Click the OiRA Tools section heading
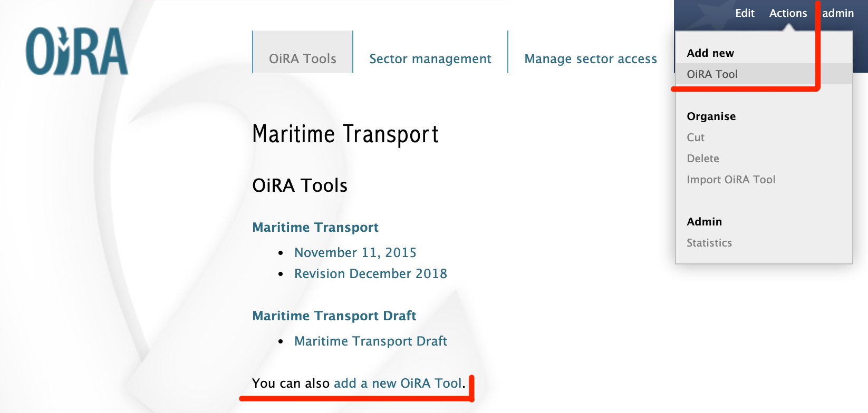The height and width of the screenshot is (413, 868). click(300, 185)
